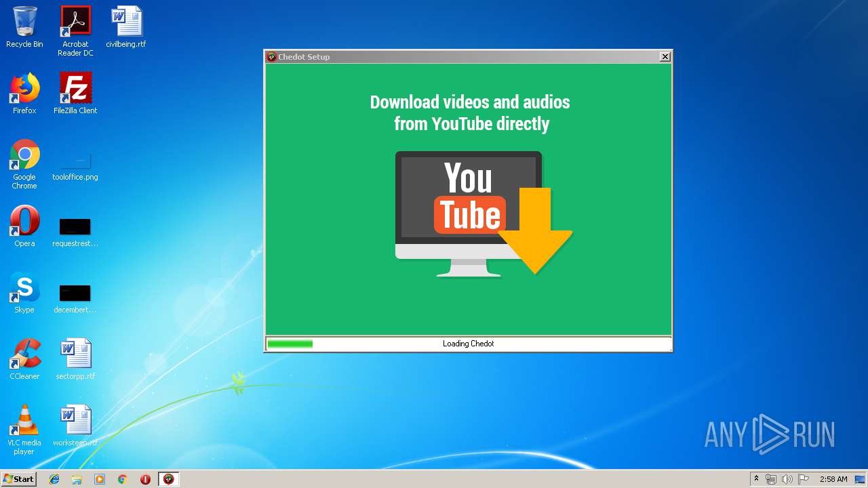Open Action Center flag icon
Screen dimensions: 868x488
tap(804, 479)
